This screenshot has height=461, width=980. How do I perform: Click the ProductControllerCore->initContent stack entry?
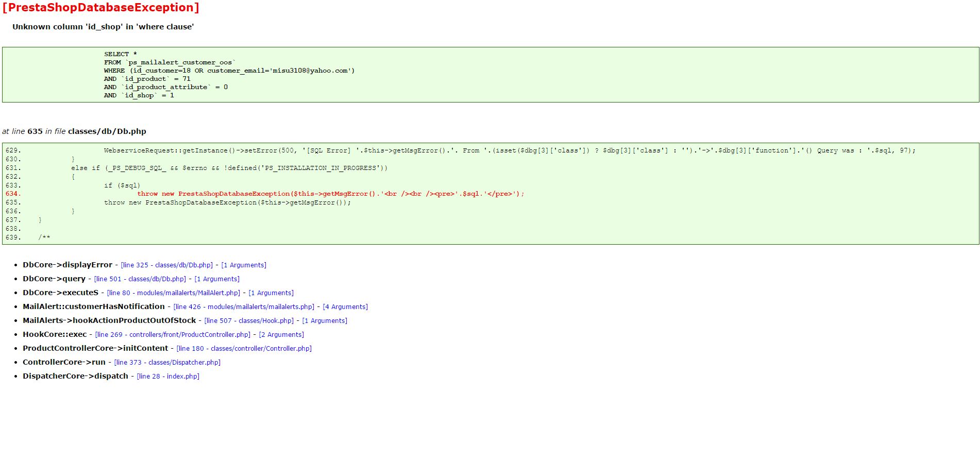[x=95, y=348]
